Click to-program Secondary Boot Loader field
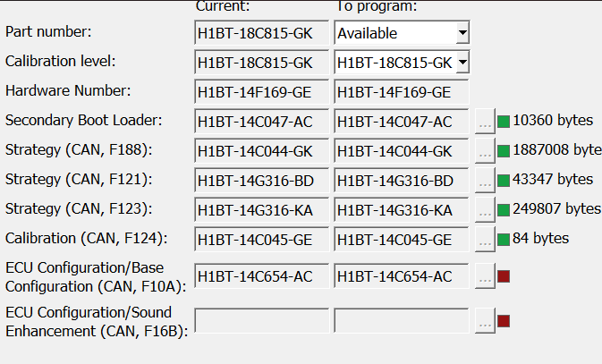 401,122
